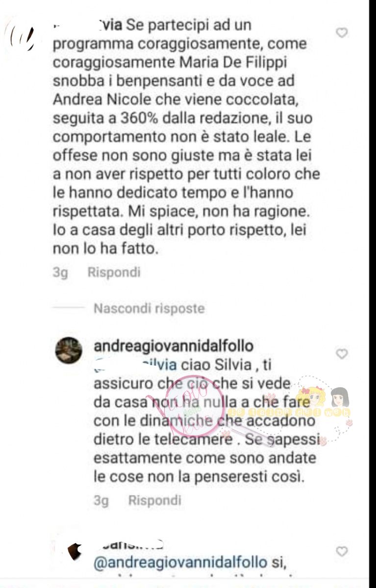Reply to the Maria De Filippi comment via Rispondi
This screenshot has width=376, height=588.
point(114,272)
